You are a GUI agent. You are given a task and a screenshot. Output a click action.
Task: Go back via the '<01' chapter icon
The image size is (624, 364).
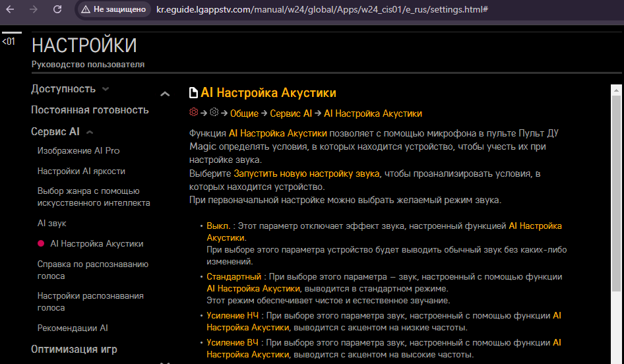coord(9,42)
